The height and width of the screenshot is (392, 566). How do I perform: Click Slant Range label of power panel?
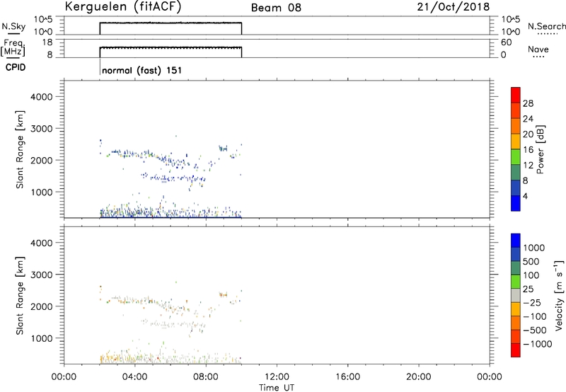tap(20, 149)
